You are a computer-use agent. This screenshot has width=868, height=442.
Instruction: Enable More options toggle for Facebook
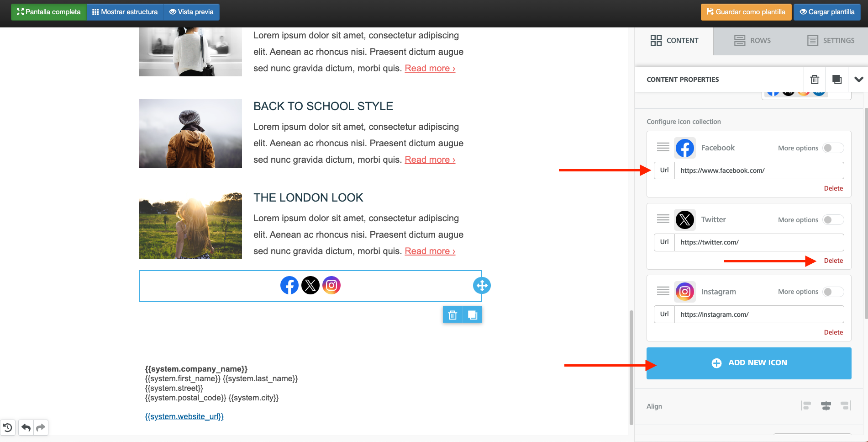[833, 148]
